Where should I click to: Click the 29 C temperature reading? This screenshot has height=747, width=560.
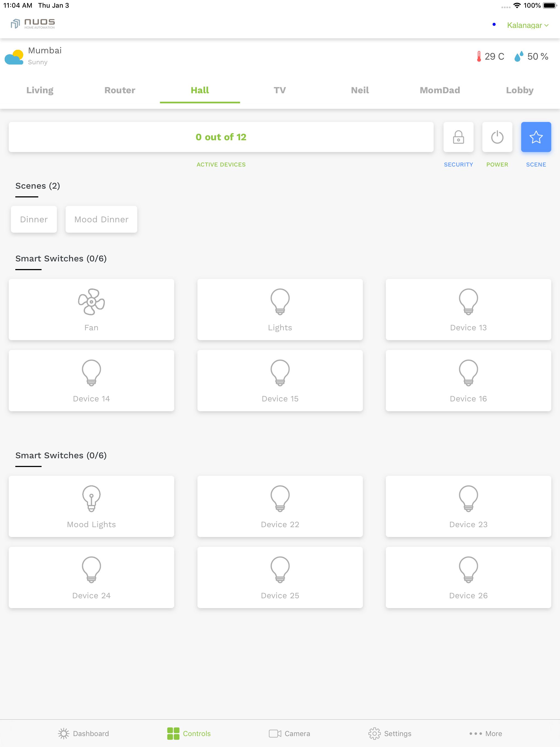click(x=494, y=56)
